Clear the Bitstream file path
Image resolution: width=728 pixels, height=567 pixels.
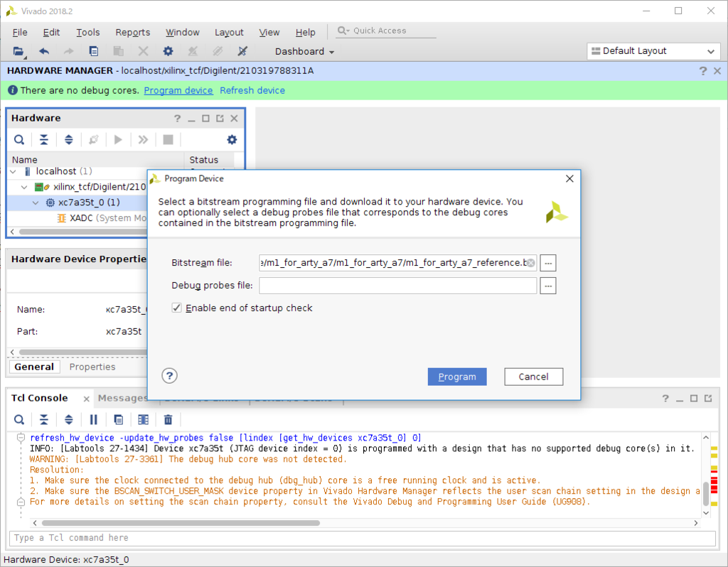click(x=530, y=263)
